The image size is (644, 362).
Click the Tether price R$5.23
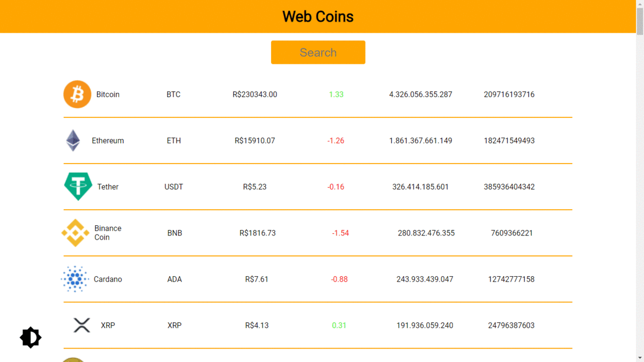click(254, 187)
